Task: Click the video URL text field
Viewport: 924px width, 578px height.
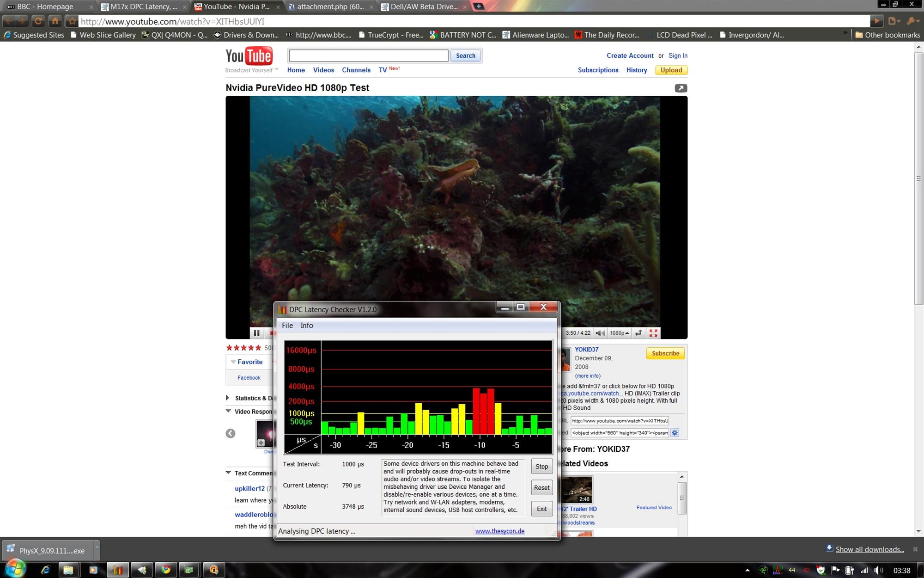Action: pos(620,421)
